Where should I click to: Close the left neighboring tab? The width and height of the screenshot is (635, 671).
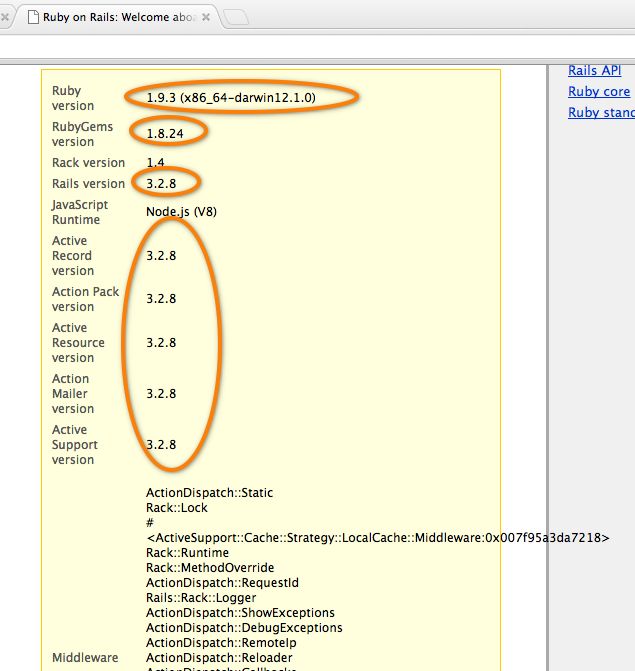[5, 17]
